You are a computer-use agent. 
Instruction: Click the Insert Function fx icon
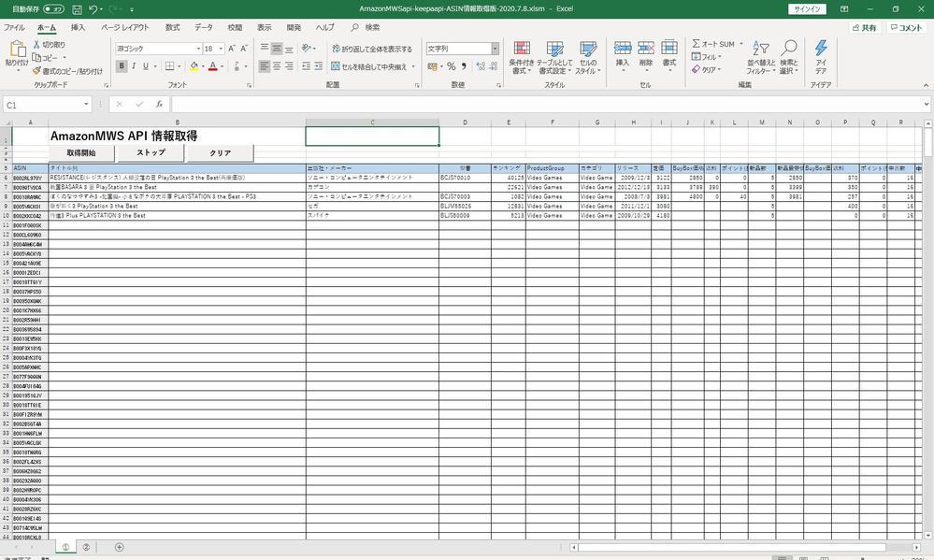tap(159, 105)
